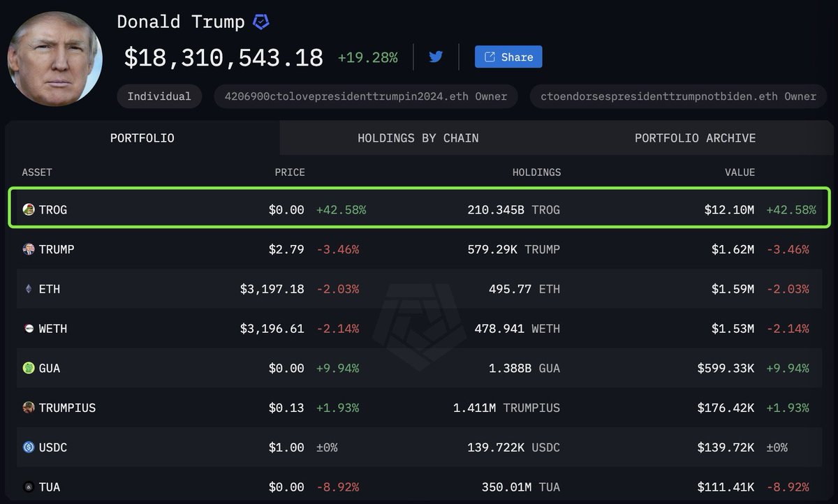Click the 1.411M TRUMPIUS holdings cell
This screenshot has height=504, width=838.
tap(507, 408)
